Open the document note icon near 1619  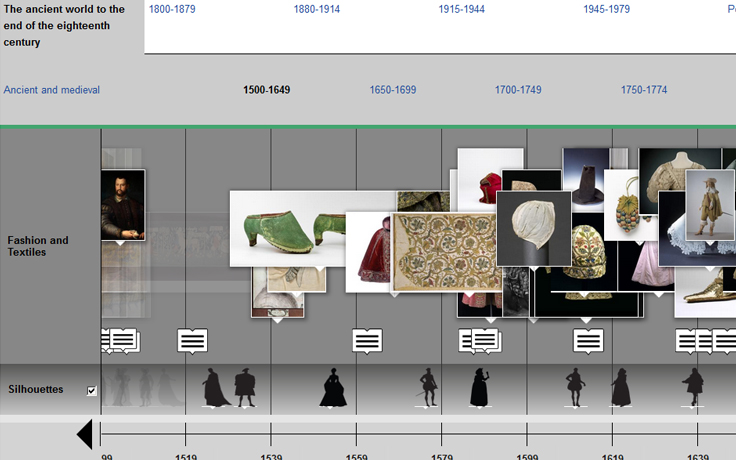click(x=588, y=341)
